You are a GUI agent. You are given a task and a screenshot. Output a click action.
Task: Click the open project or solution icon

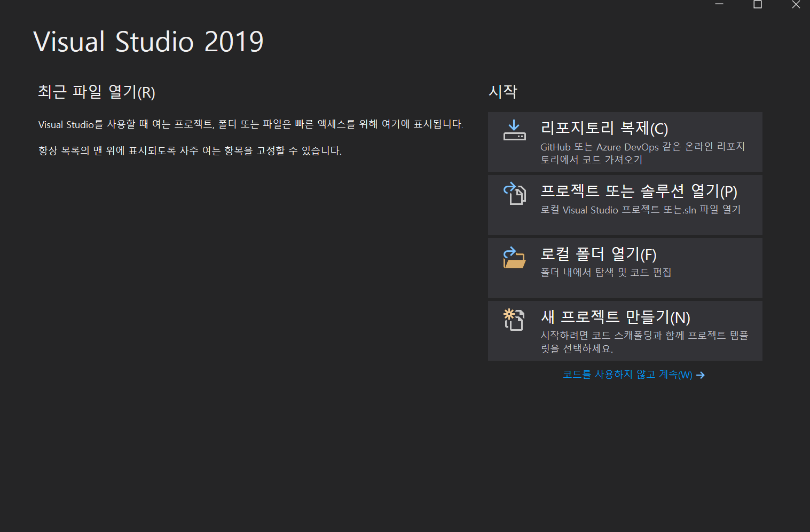pyautogui.click(x=515, y=193)
